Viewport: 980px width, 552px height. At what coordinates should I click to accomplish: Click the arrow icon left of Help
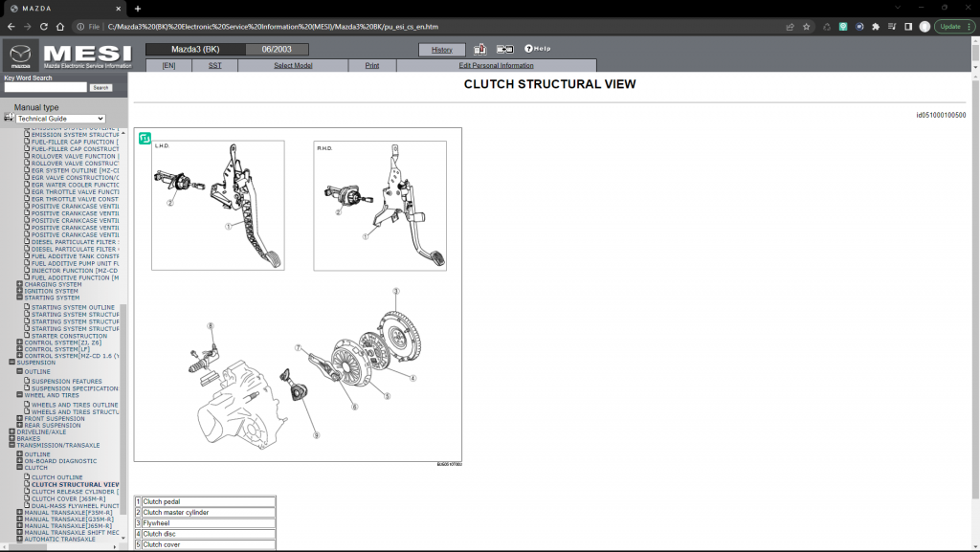click(x=505, y=49)
